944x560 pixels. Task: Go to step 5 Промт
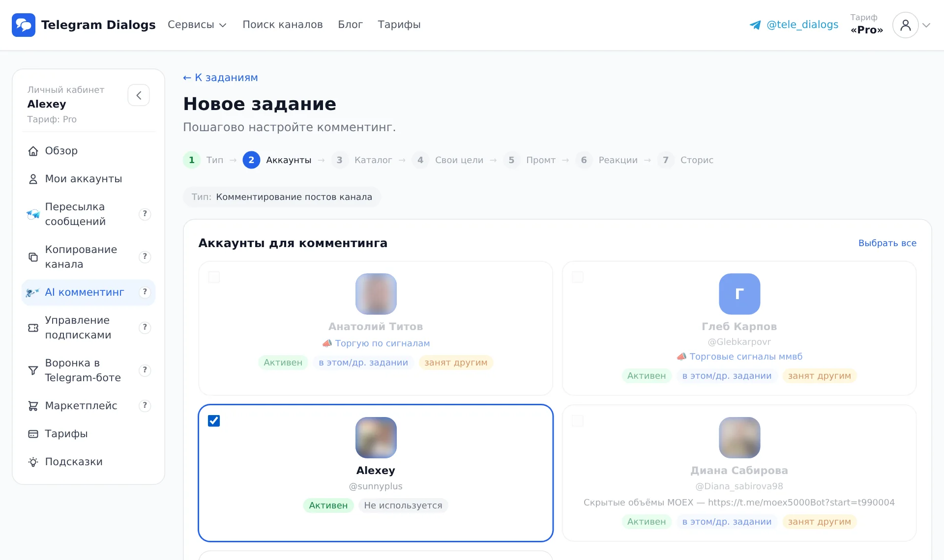tap(529, 160)
